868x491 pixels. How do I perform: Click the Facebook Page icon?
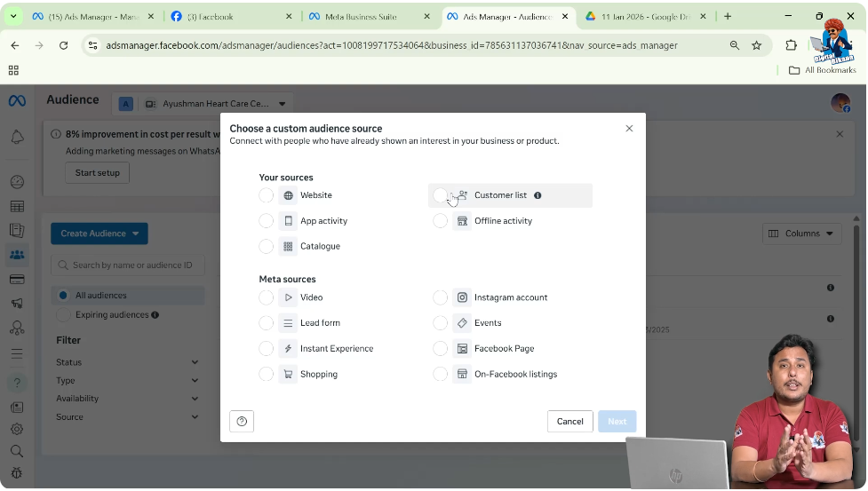(x=462, y=348)
